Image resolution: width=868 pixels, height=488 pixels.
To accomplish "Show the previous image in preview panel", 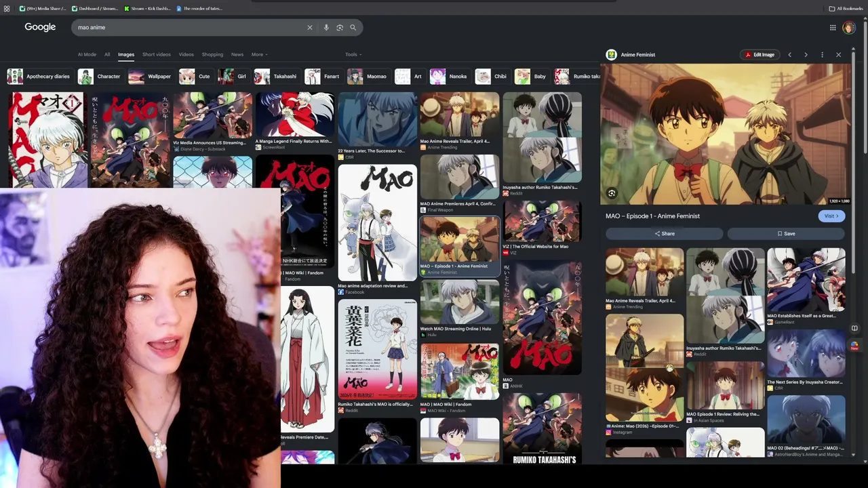I will point(789,55).
